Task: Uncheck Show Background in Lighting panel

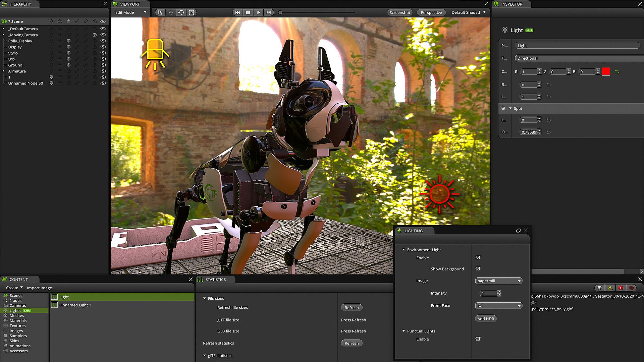Action: (478, 269)
